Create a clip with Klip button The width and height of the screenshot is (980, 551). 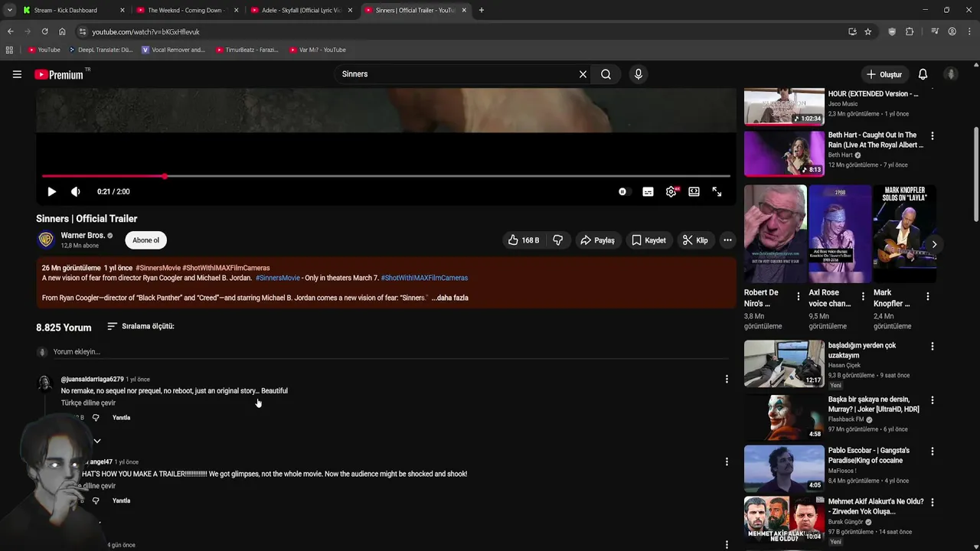(x=695, y=240)
